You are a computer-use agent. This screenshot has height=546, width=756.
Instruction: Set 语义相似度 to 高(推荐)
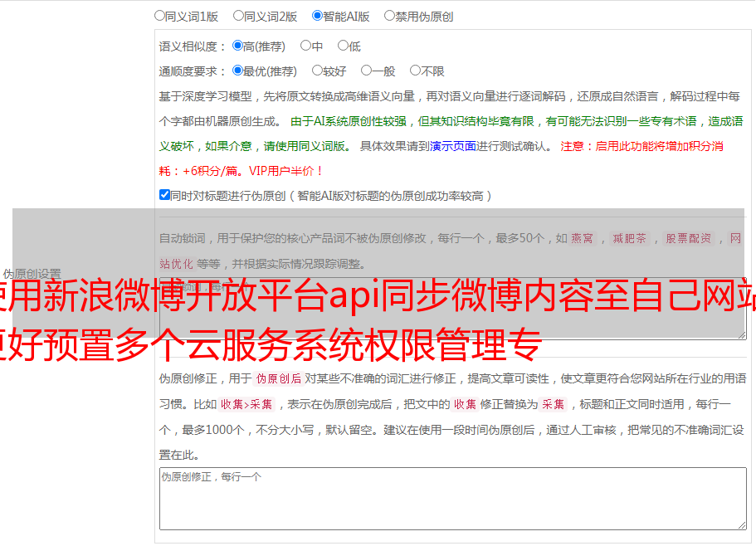237,46
